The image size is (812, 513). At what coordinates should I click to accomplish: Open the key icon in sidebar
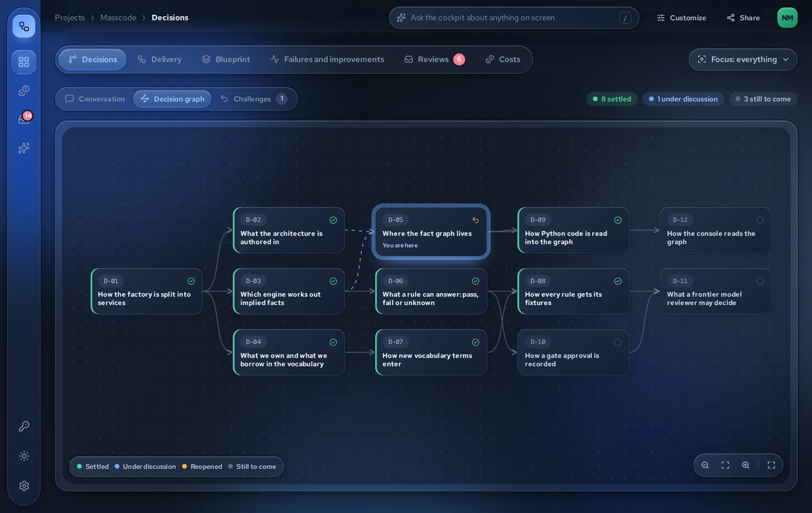[24, 426]
